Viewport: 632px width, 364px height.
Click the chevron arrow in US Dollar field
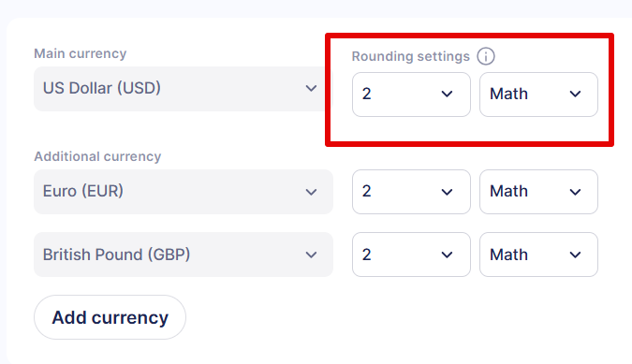(x=311, y=88)
